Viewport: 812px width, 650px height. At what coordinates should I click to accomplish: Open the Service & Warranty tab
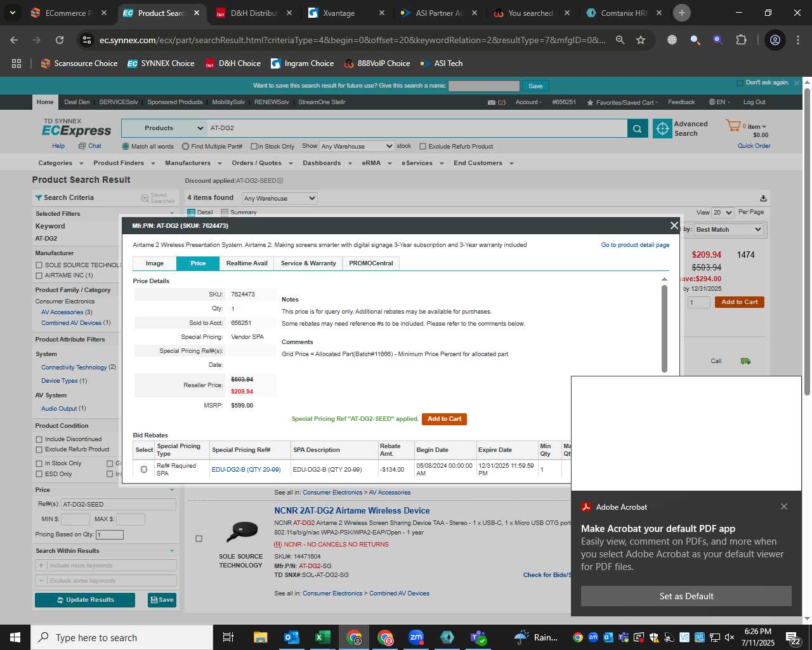pyautogui.click(x=308, y=263)
